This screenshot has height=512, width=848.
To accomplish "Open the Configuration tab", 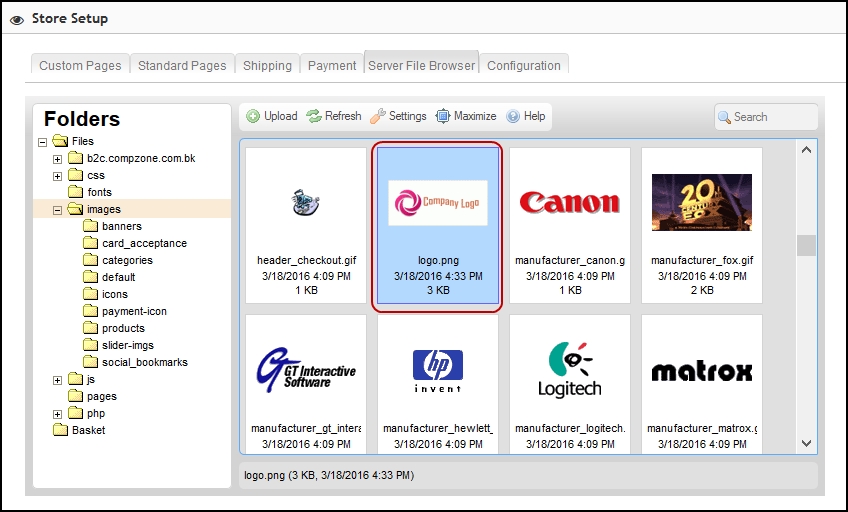I will coord(524,65).
